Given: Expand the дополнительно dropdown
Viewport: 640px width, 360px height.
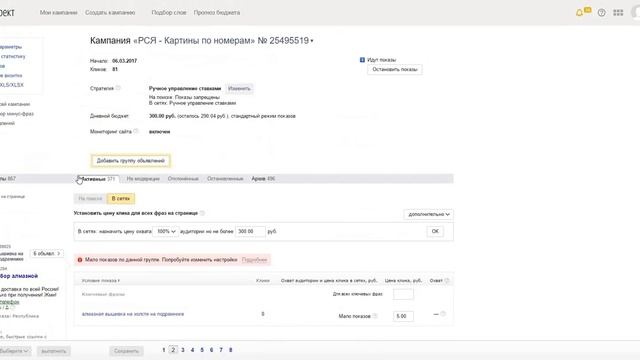Looking at the screenshot, I should click(429, 214).
